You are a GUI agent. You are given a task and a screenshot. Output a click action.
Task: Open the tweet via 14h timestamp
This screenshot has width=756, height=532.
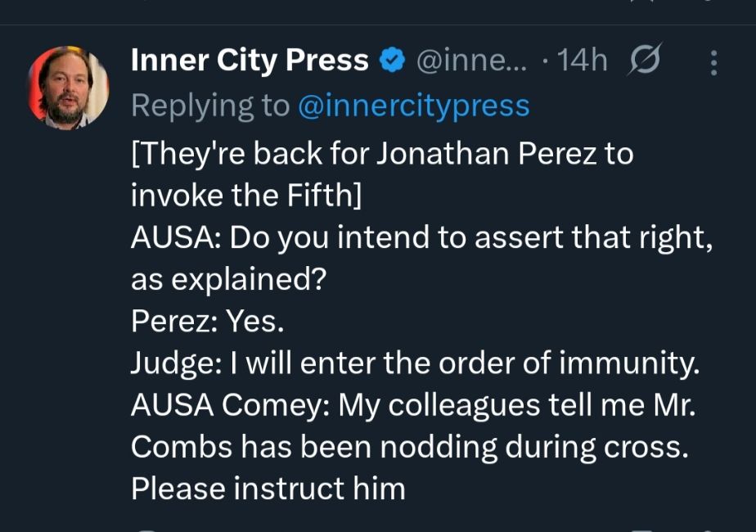point(582,61)
